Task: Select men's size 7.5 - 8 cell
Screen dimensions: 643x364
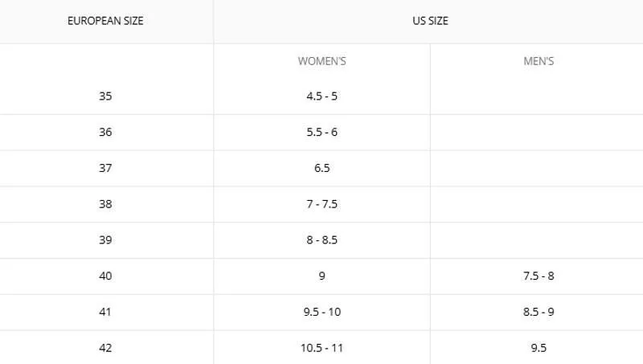Action: click(x=539, y=276)
